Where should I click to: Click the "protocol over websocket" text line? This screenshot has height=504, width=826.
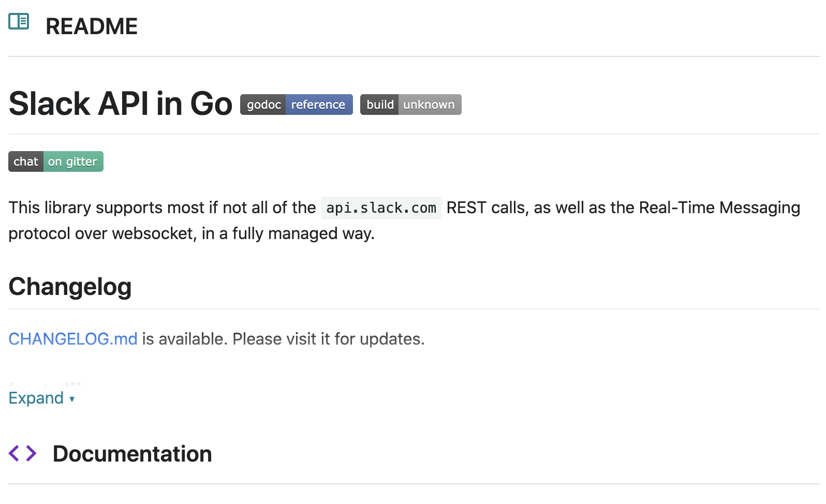[102, 233]
